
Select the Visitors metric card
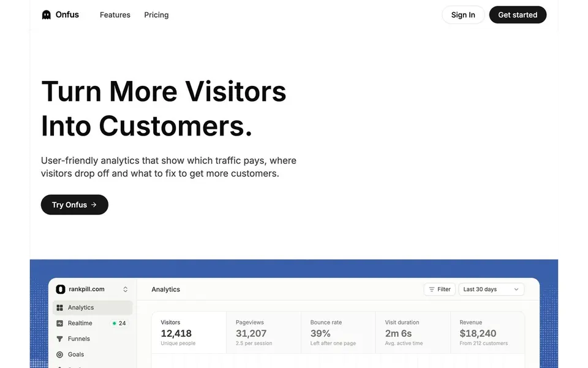[189, 332]
